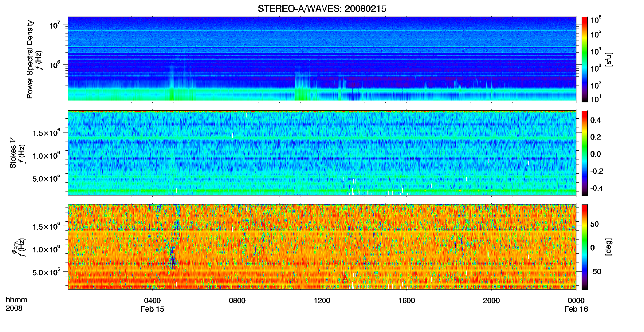Click the -0.4 value on Stokes color bar
Screen dimensions: 644x332
(597, 188)
